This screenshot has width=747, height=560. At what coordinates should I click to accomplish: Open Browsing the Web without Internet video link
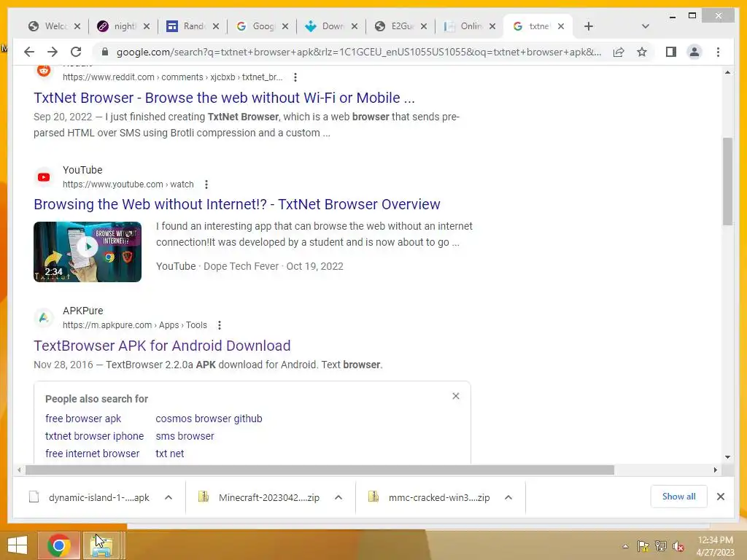[x=237, y=204]
